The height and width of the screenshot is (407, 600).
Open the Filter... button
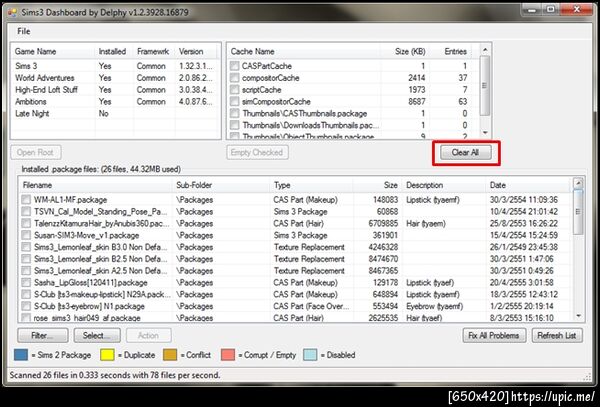pyautogui.click(x=43, y=335)
